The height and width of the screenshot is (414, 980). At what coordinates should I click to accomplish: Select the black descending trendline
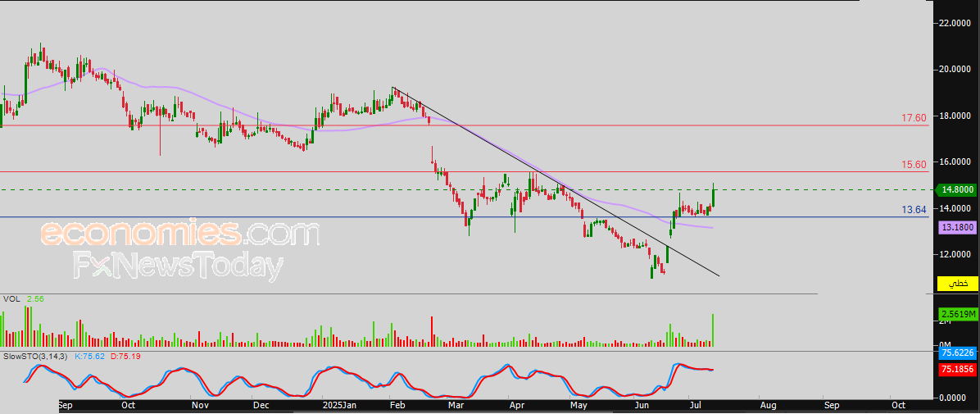(556, 181)
